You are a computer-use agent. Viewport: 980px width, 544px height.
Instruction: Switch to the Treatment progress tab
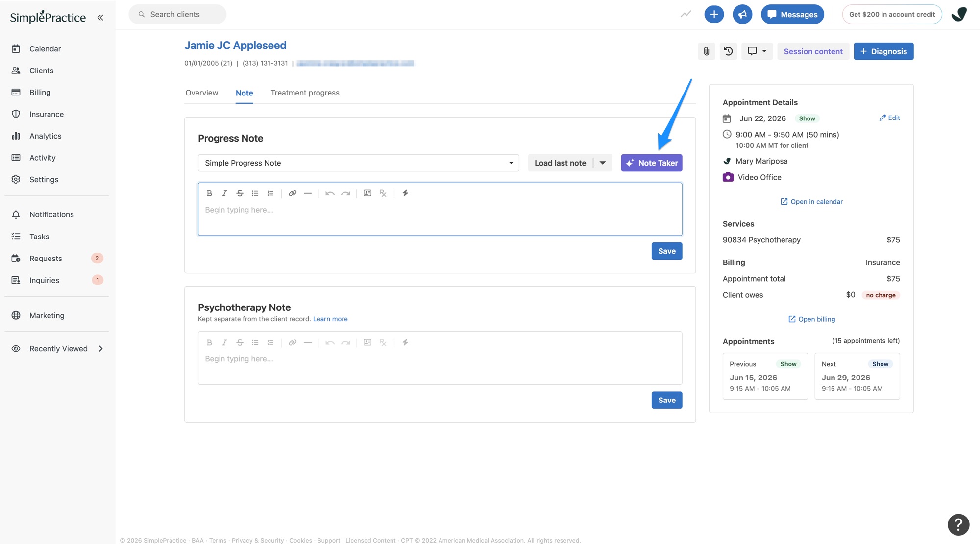(305, 93)
